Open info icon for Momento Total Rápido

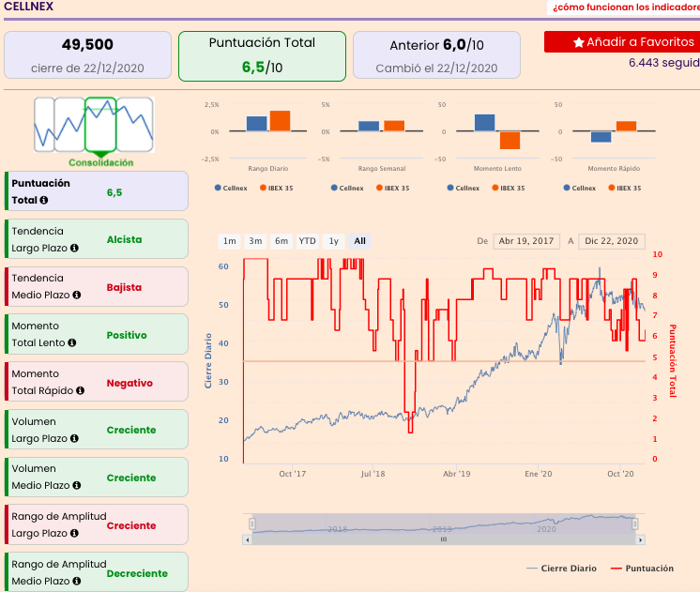point(80,390)
